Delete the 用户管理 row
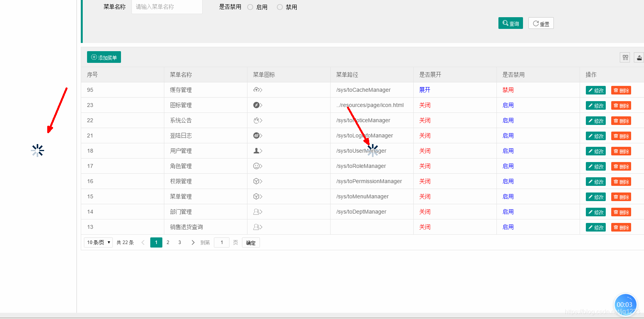This screenshot has height=319, width=644. click(x=621, y=151)
